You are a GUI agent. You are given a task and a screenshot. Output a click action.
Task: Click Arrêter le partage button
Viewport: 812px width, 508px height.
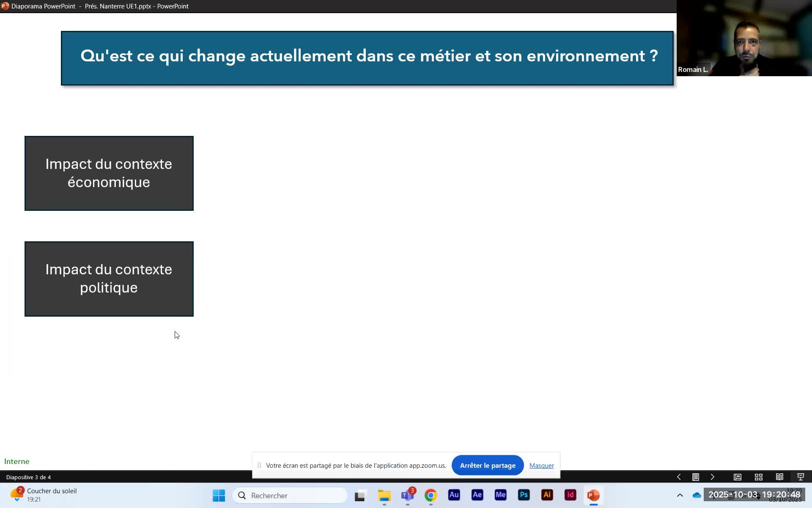488,465
